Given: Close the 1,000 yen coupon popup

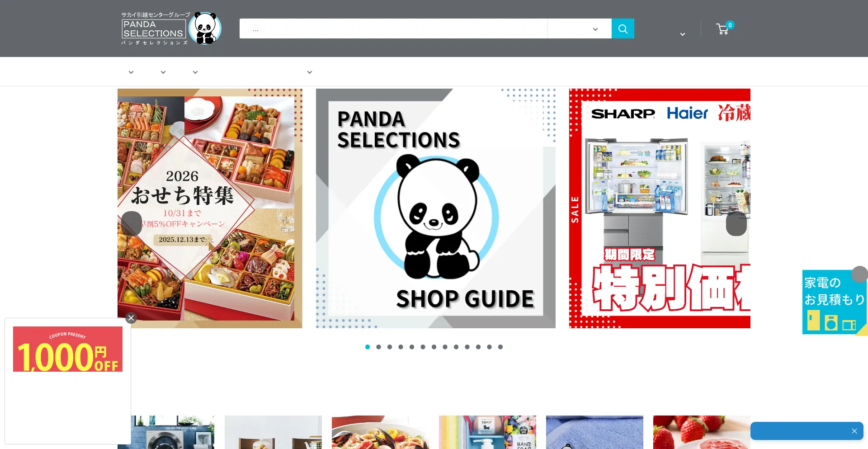Looking at the screenshot, I should (x=131, y=318).
